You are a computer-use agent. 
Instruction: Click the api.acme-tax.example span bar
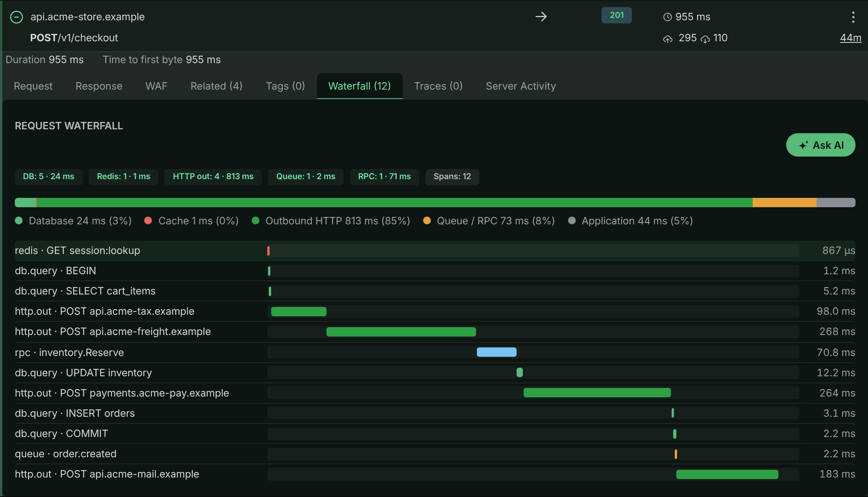click(299, 312)
